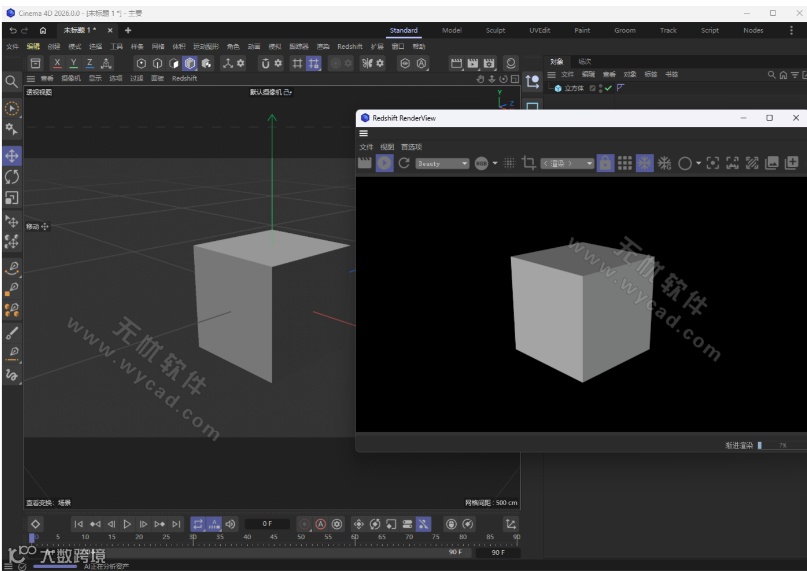Viewport: 807px width, 571px height.
Task: Toggle the X axis lock
Action: pos(57,63)
